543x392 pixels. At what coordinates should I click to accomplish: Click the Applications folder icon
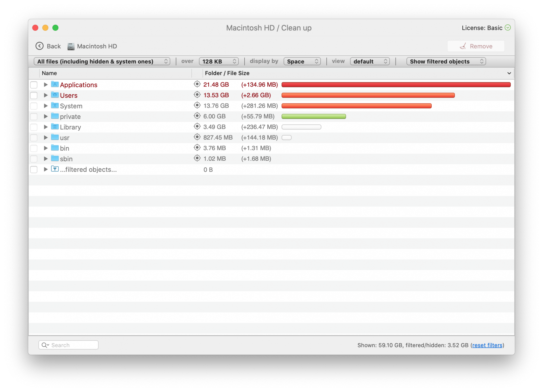coord(55,84)
